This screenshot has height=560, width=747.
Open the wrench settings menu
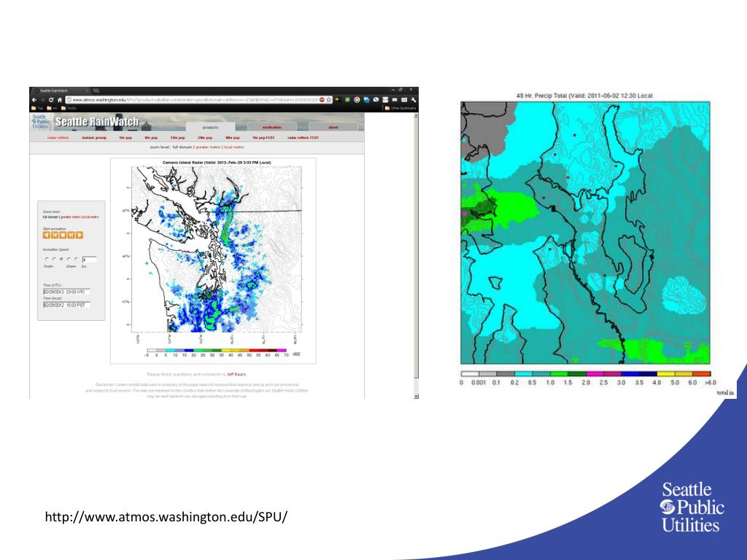pos(413,99)
